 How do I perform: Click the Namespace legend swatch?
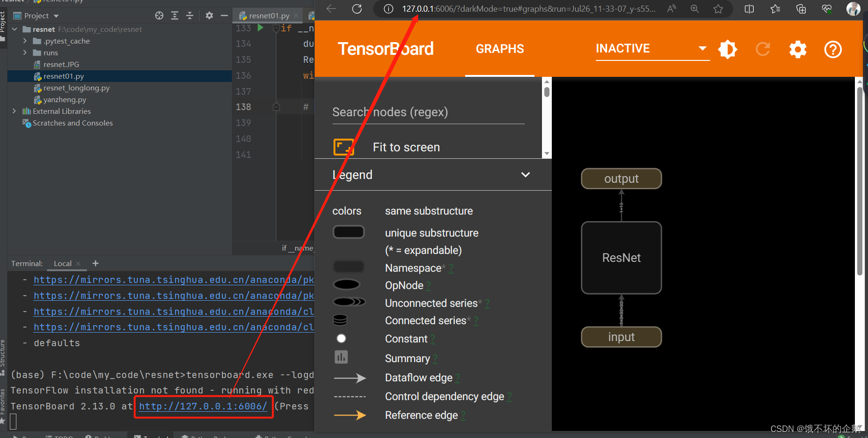pyautogui.click(x=349, y=267)
